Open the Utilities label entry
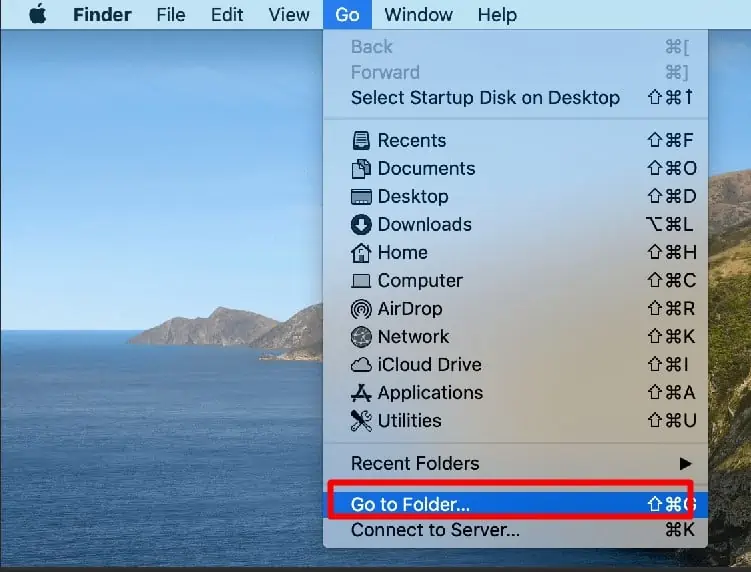This screenshot has height=572, width=751. [410, 421]
